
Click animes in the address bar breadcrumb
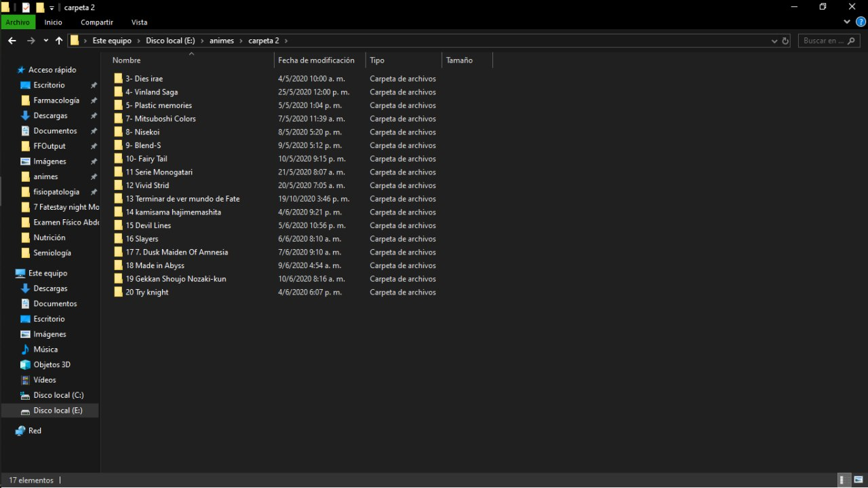(x=222, y=41)
